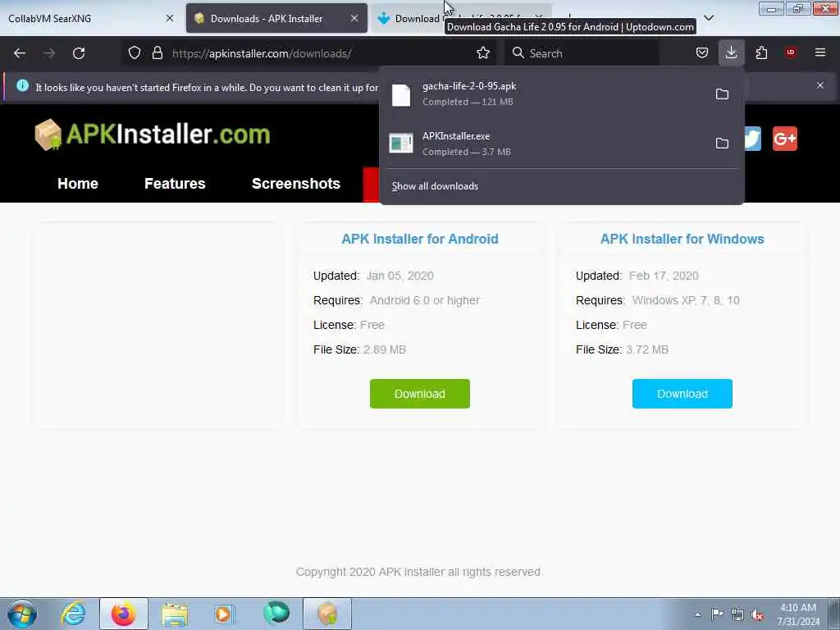Screen dimensions: 840x630
Task: Open the Screenshots navigation item
Action: (x=295, y=184)
